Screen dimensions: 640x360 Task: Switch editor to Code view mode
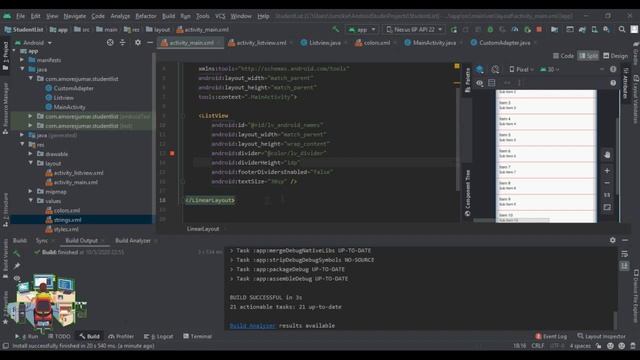563,56
